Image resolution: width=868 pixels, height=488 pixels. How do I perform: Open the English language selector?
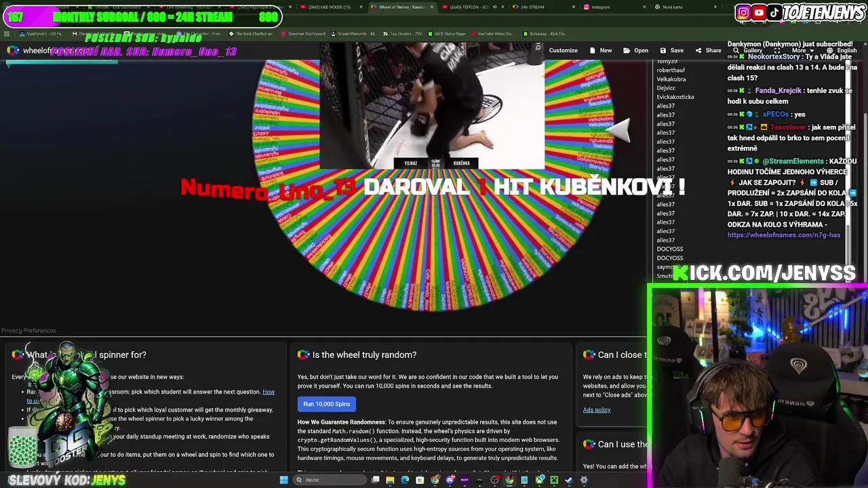click(842, 50)
